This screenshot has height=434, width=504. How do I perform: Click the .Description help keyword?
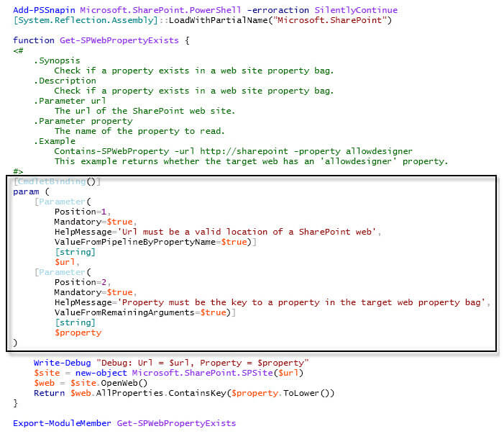[x=65, y=81]
